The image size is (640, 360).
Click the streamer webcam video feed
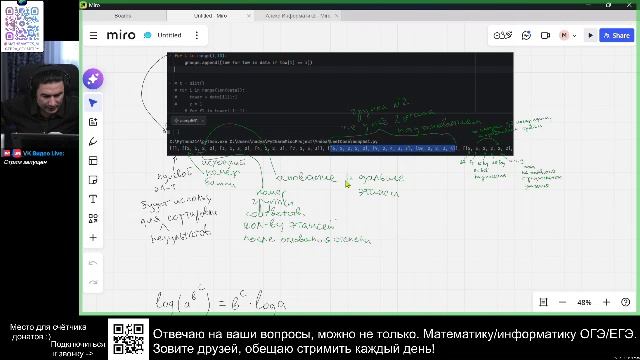[40, 100]
